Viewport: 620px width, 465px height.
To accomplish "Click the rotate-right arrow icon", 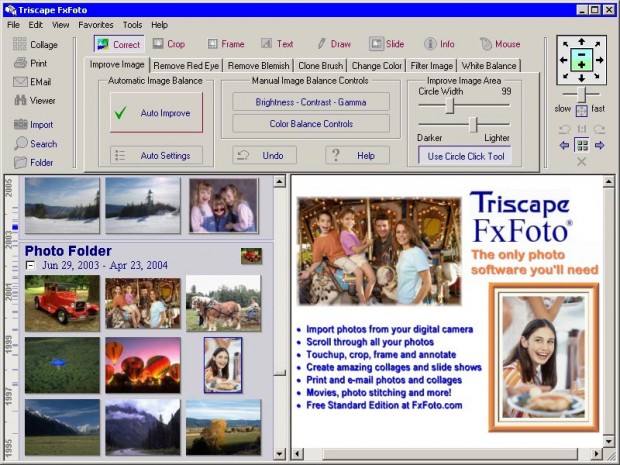I will coord(599,129).
